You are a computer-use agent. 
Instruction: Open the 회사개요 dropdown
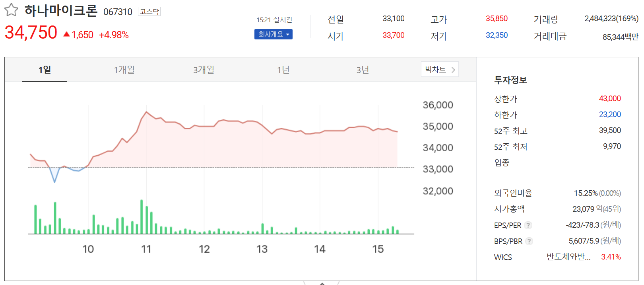tap(274, 34)
